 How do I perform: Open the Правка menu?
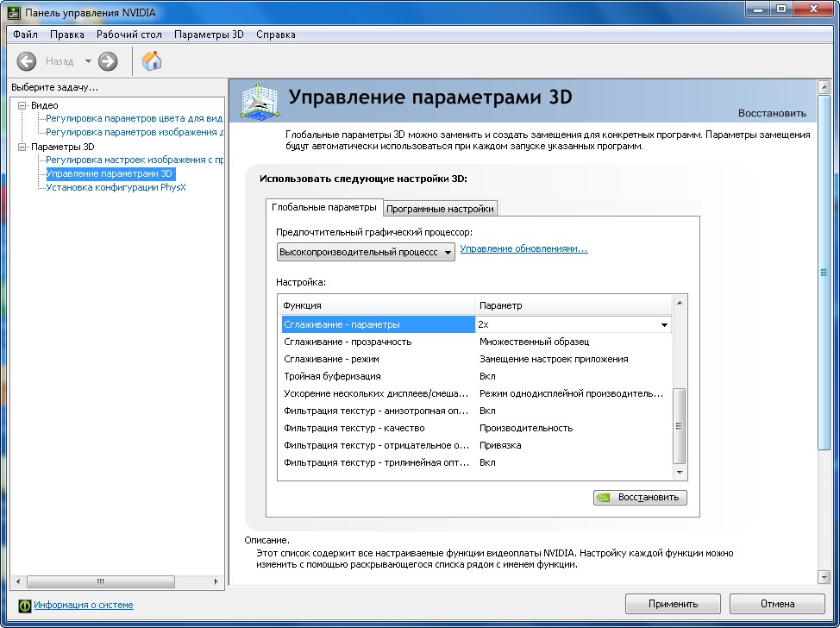[67, 35]
